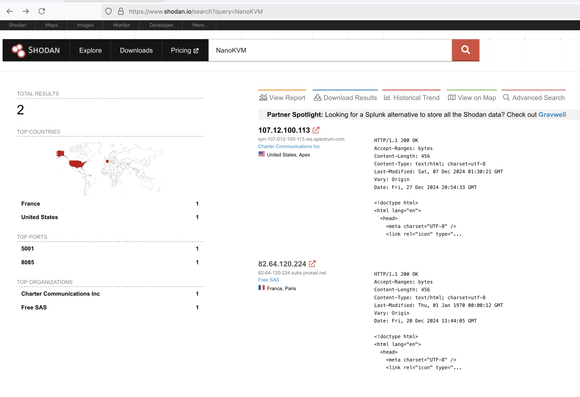Image resolution: width=580 pixels, height=397 pixels.
Task: Click the browser reload icon
Action: pos(41,11)
